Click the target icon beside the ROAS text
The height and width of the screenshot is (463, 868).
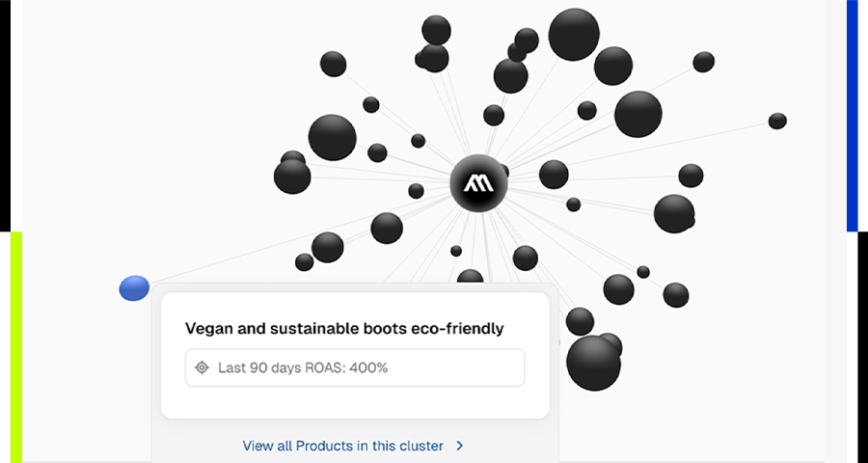tap(202, 368)
